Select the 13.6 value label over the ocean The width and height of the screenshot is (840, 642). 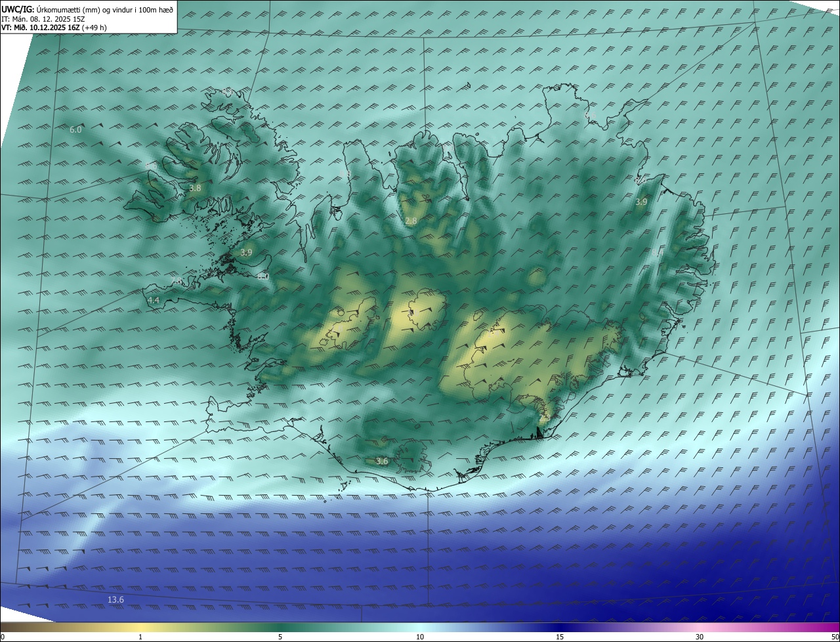coord(115,599)
